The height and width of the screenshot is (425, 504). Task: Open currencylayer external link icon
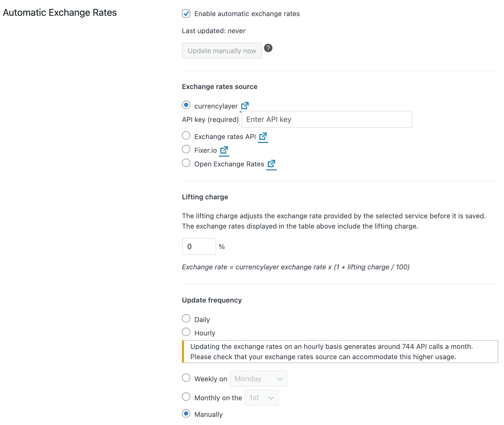pos(245,106)
